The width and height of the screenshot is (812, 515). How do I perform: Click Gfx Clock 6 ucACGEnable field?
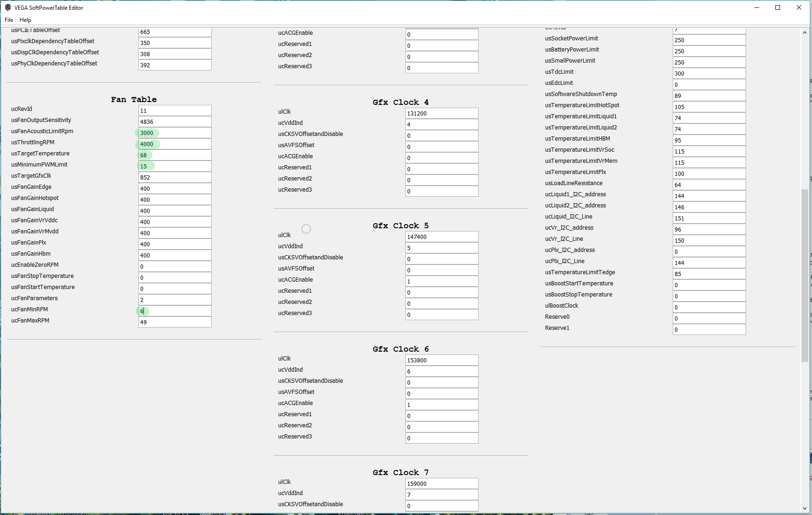point(442,405)
